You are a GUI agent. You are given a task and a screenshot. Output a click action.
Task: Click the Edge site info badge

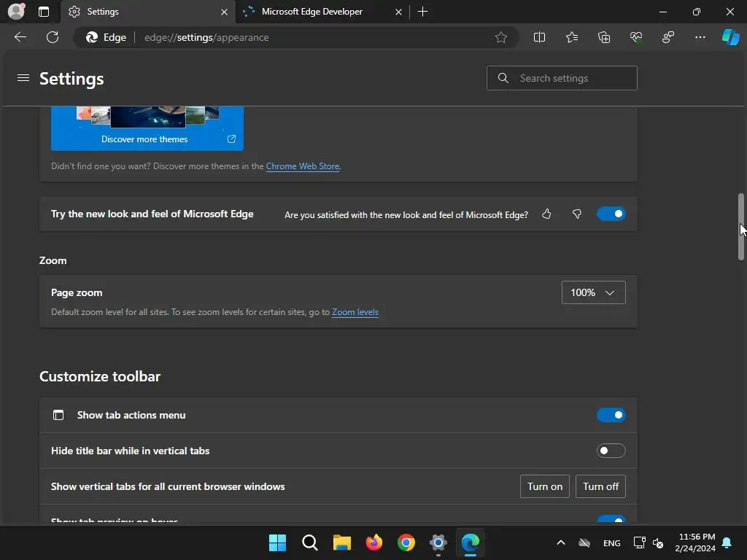pyautogui.click(x=107, y=37)
